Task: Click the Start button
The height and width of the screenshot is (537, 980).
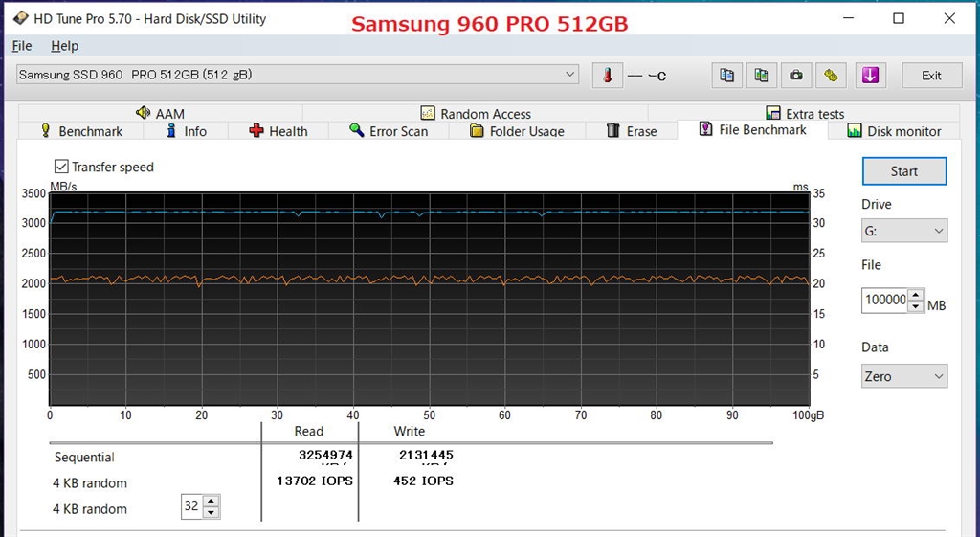Action: [903, 171]
